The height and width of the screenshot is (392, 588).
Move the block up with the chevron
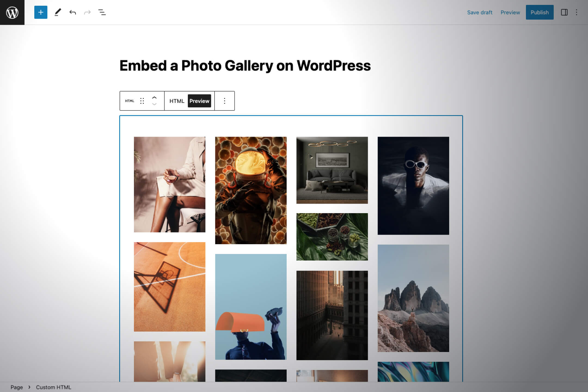coord(154,97)
